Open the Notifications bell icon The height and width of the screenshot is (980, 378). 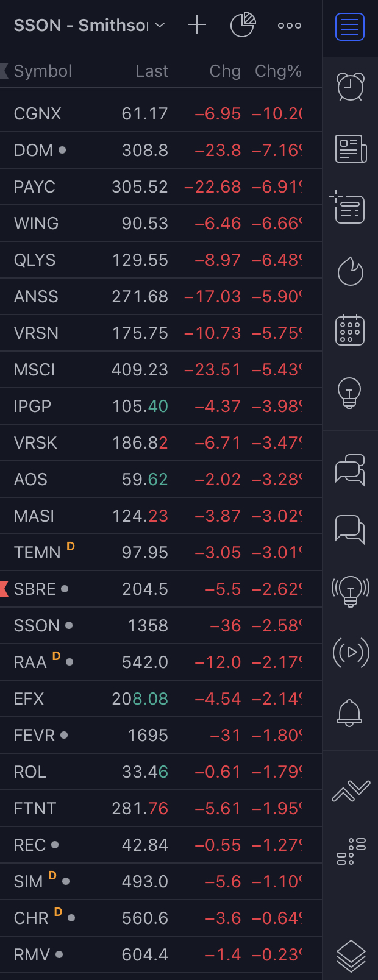(350, 712)
